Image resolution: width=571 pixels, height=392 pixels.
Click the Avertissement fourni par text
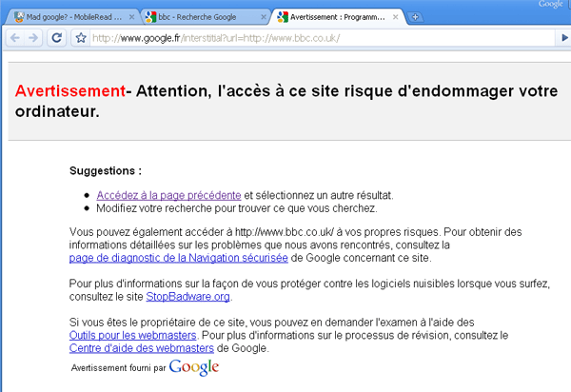pos(118,368)
